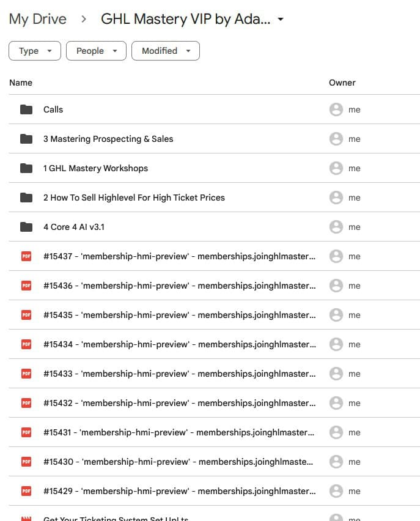Open 2 How To Sell Highlevel folder
The image size is (420, 521).
(x=134, y=198)
